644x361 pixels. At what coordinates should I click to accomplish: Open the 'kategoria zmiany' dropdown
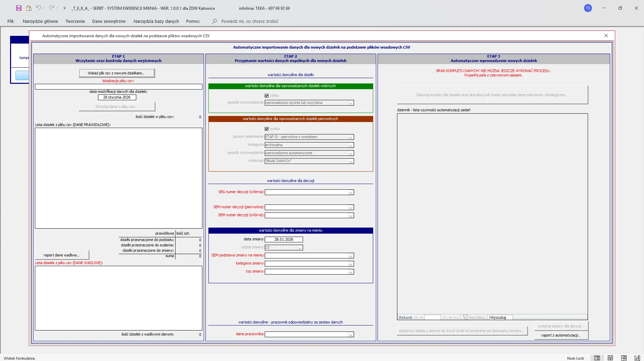point(351,264)
